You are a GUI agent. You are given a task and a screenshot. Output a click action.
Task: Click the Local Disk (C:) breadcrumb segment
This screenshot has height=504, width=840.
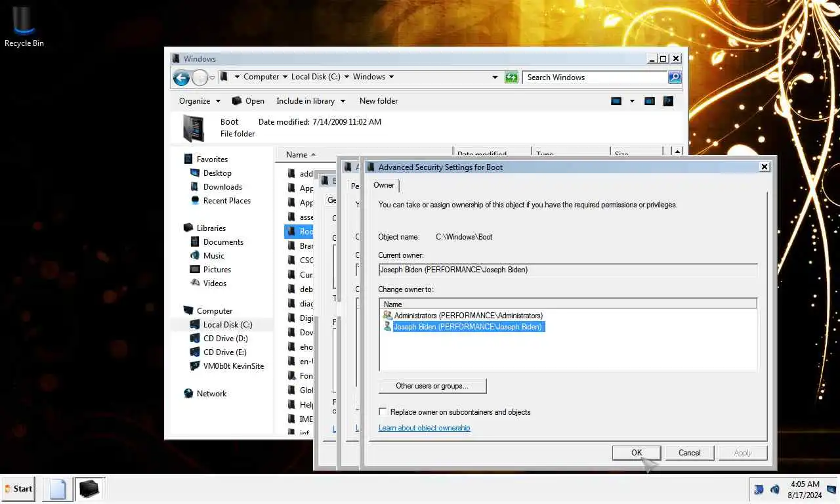point(316,77)
